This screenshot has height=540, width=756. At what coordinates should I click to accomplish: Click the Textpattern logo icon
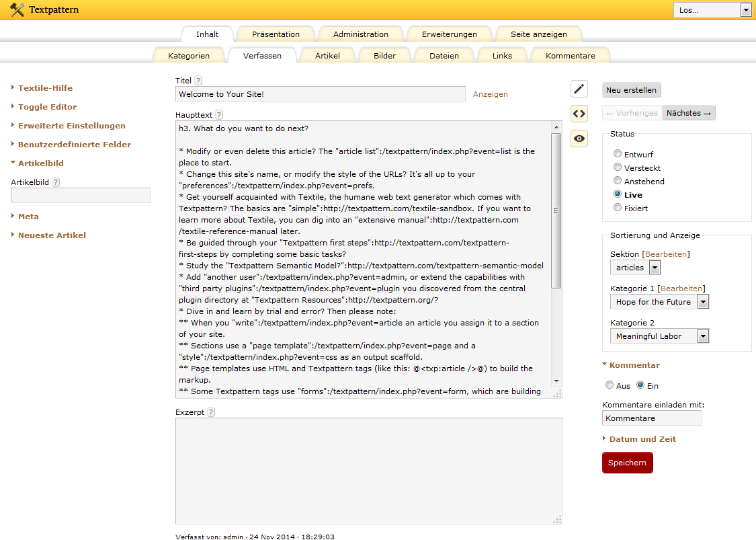pyautogui.click(x=17, y=9)
